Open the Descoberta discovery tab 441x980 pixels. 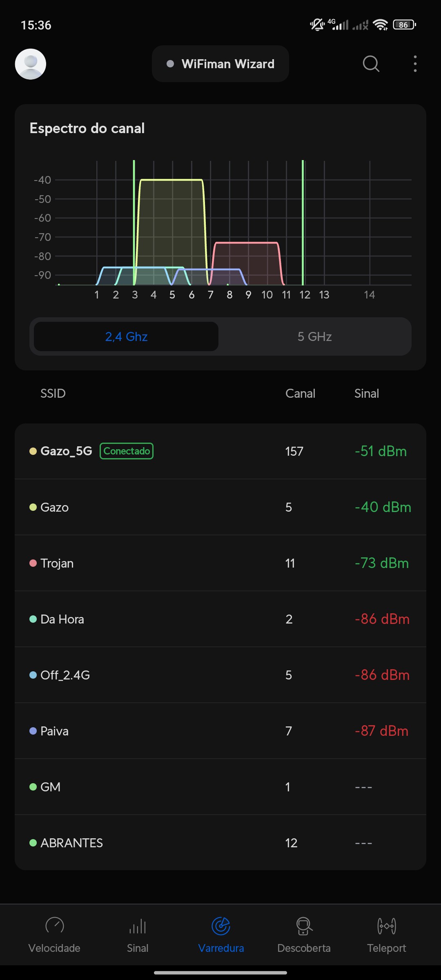[304, 933]
